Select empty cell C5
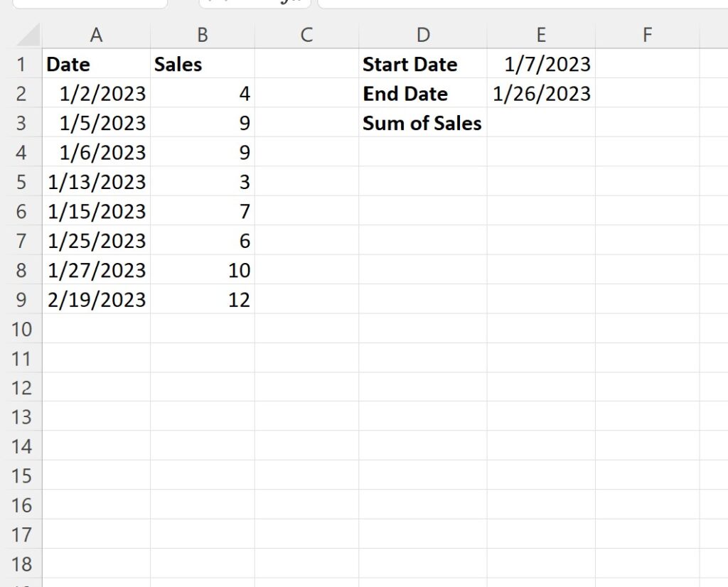The image size is (728, 587). pos(306,181)
